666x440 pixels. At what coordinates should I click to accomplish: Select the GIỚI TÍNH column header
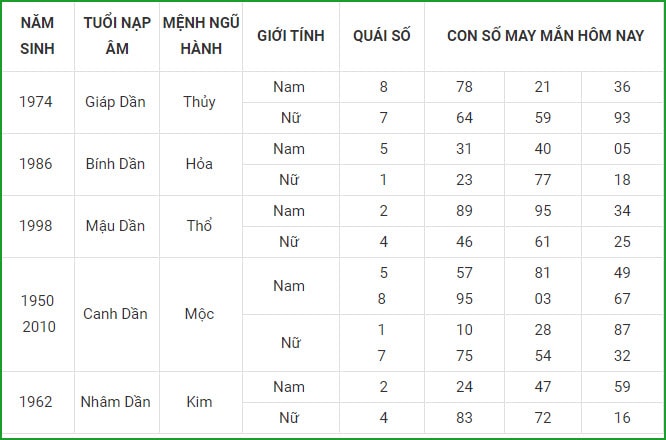click(291, 36)
